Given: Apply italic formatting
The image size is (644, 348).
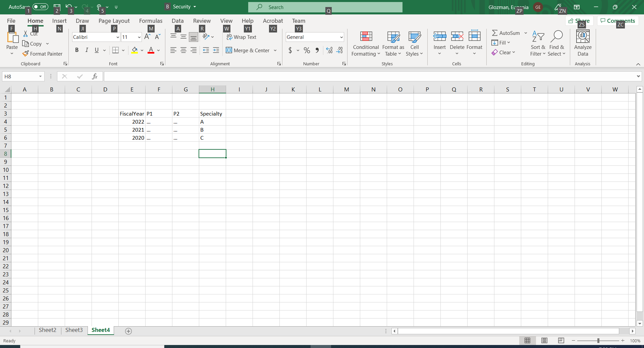Looking at the screenshot, I should [87, 50].
